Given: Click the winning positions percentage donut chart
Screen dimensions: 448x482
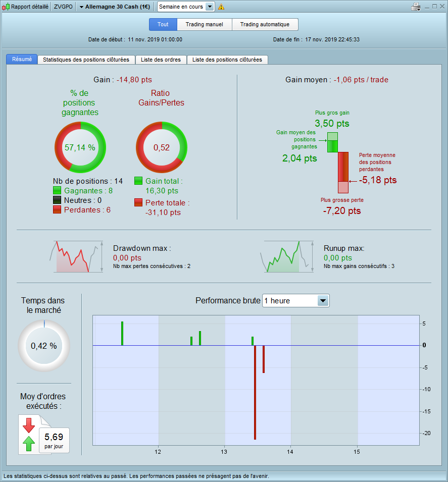Looking at the screenshot, I should (80, 147).
